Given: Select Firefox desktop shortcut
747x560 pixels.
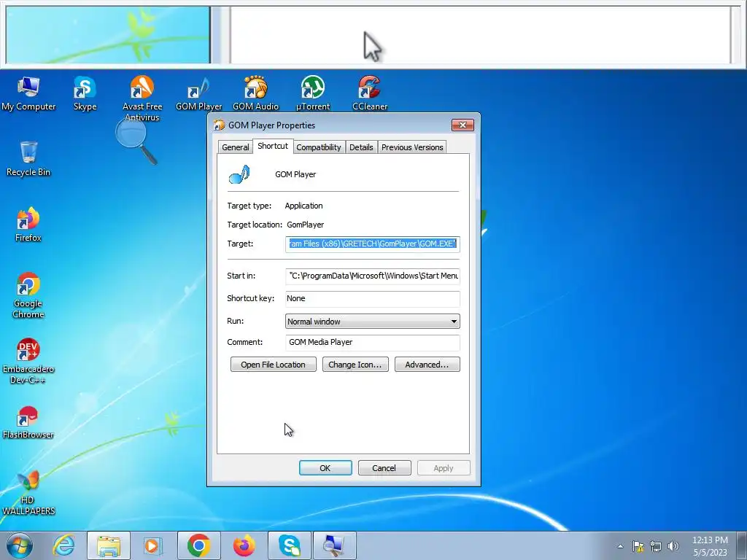Looking at the screenshot, I should tap(28, 225).
